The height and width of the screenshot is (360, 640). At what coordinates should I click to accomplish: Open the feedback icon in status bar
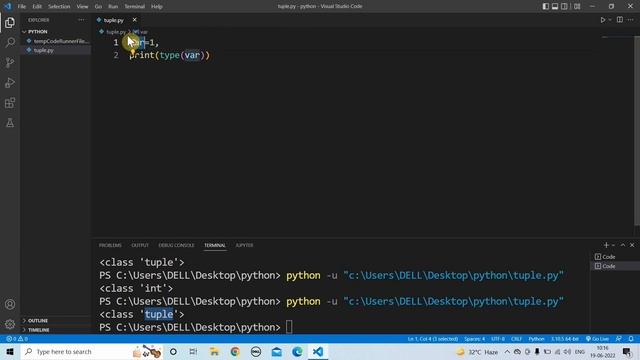(x=619, y=339)
